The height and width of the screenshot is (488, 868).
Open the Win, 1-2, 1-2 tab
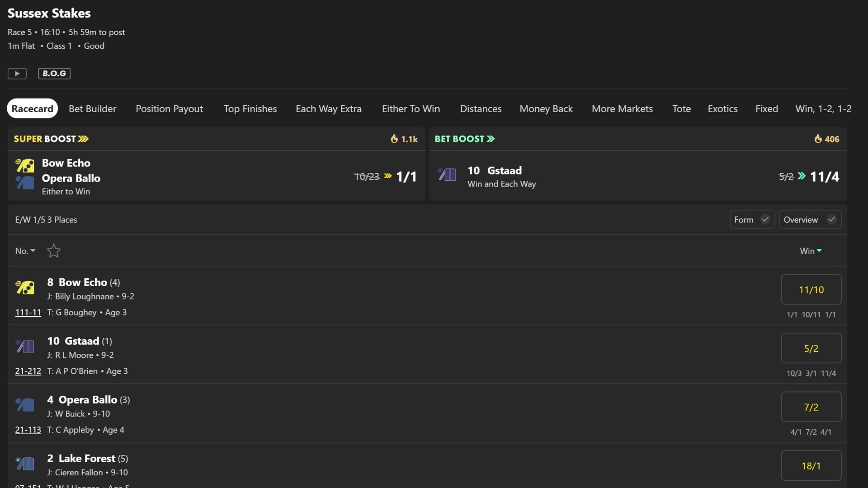click(823, 108)
